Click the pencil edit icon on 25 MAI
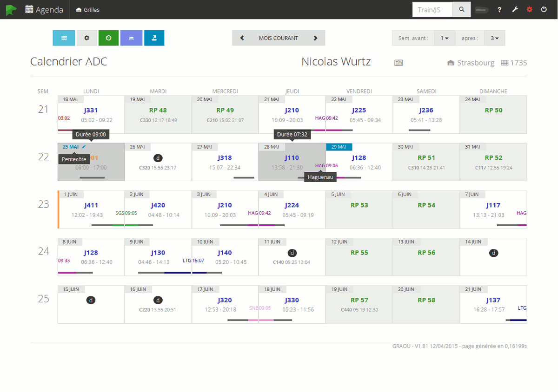The height and width of the screenshot is (392, 558). 84,147
